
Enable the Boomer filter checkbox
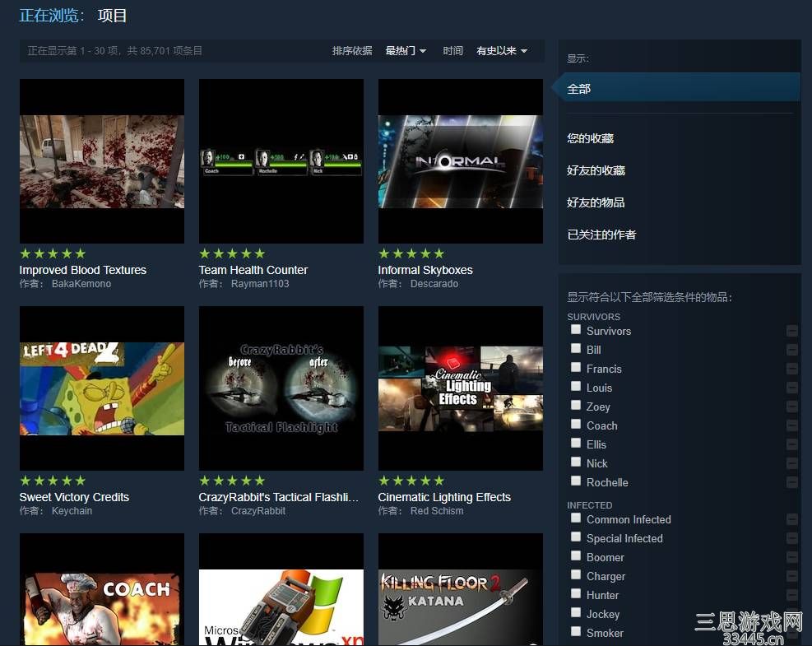point(575,555)
